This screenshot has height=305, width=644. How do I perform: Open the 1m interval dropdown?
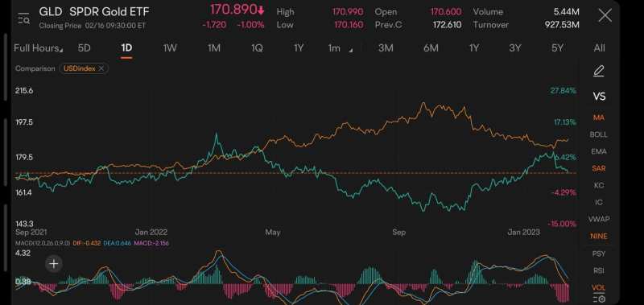pyautogui.click(x=340, y=48)
